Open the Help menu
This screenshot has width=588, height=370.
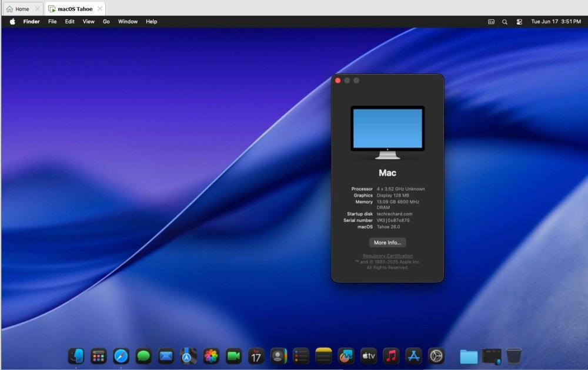pyautogui.click(x=152, y=22)
